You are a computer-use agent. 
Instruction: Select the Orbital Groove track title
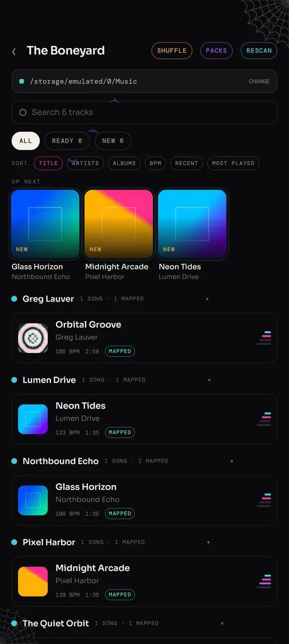point(88,325)
